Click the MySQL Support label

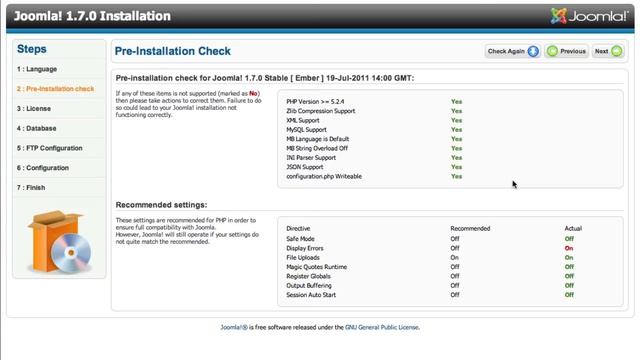[x=307, y=130]
